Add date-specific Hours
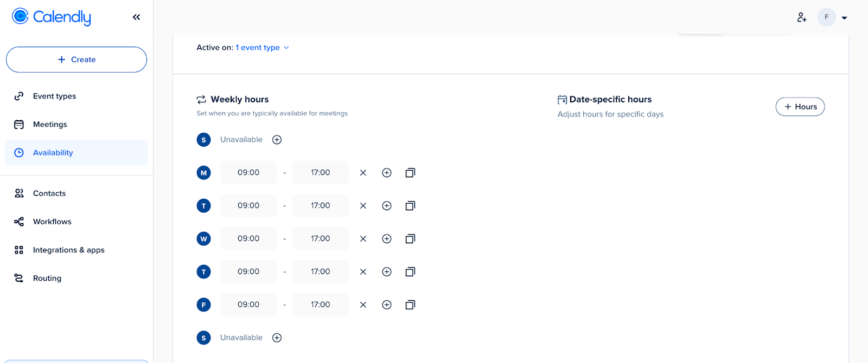868x363 pixels. [x=800, y=107]
